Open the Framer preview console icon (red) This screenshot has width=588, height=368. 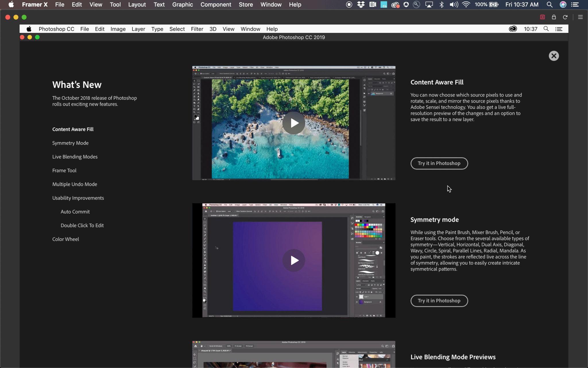coord(542,17)
